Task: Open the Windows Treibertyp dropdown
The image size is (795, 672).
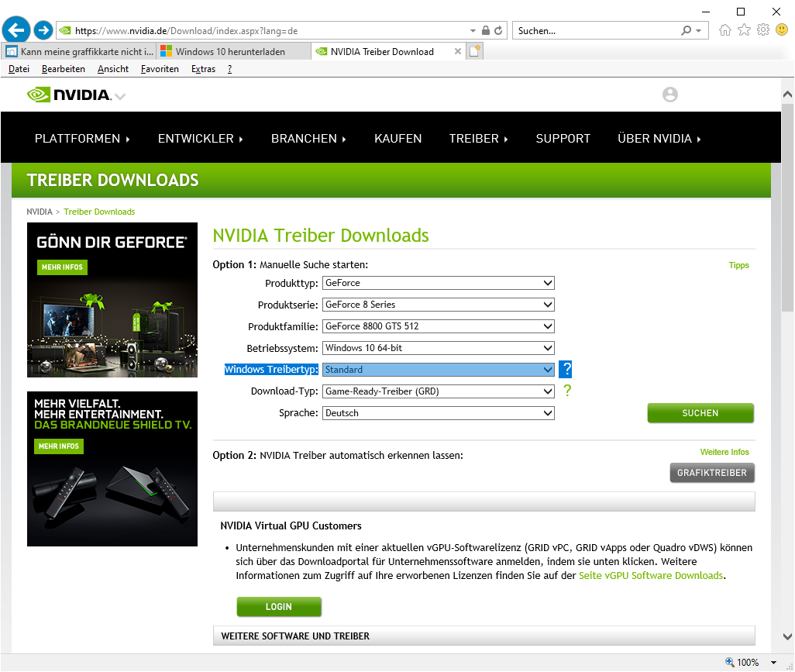Action: click(438, 370)
